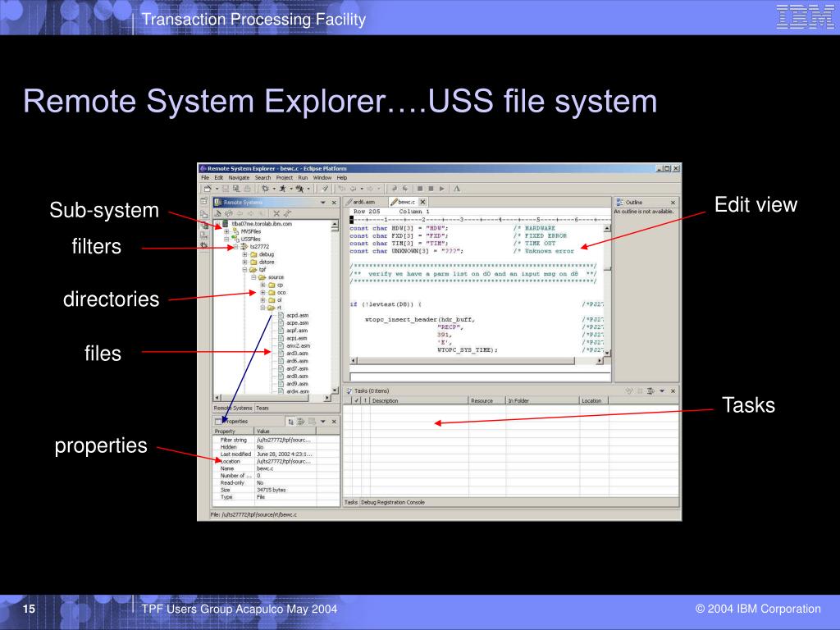This screenshot has width=840, height=630.
Task: Collapse the ts27772 filter node
Action: (235, 247)
